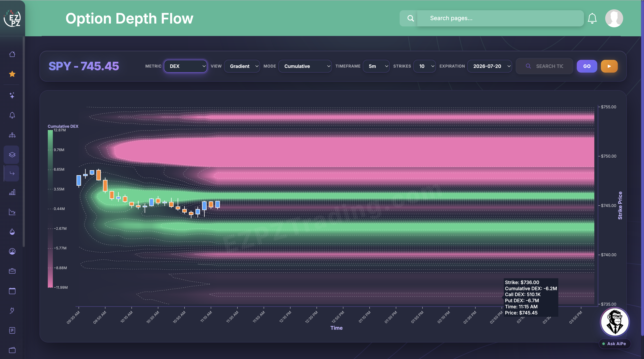Click the 09:30 AM time axis label
Screen dimensions: 644x359
73,317
